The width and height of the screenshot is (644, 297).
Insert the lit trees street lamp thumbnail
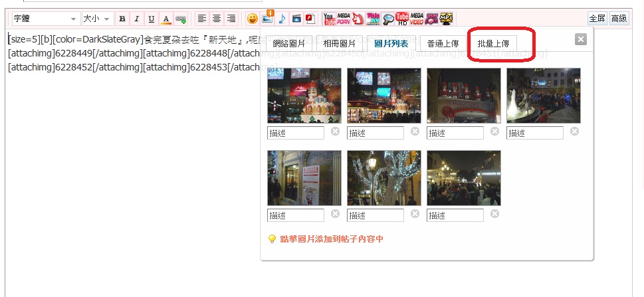[384, 178]
